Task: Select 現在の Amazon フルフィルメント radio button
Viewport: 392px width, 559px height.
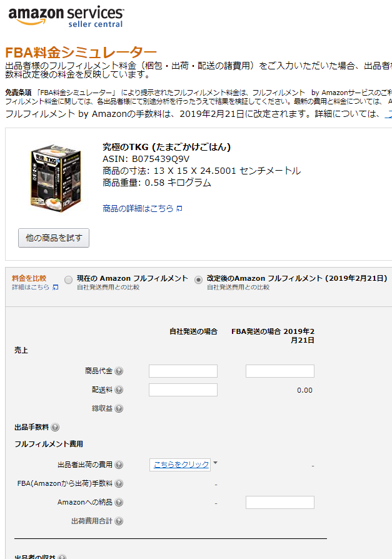Action: point(68,280)
